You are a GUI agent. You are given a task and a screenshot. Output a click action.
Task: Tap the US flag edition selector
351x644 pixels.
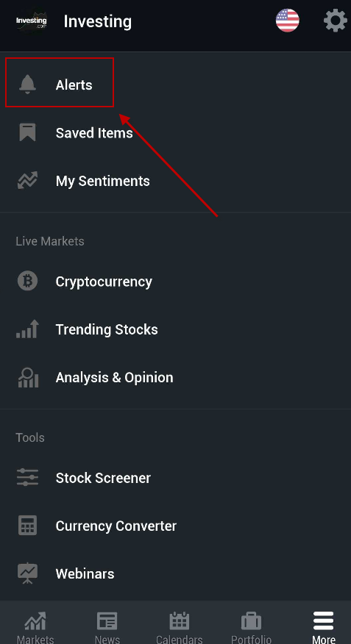[x=287, y=21]
